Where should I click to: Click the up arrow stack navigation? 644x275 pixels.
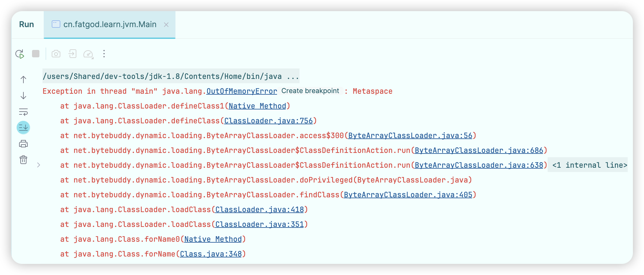click(x=23, y=80)
